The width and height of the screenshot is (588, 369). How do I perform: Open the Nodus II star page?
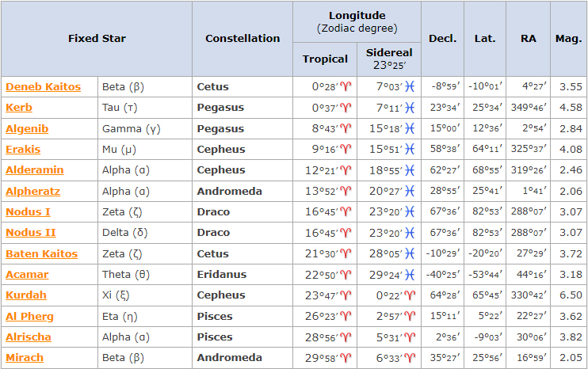pyautogui.click(x=29, y=233)
